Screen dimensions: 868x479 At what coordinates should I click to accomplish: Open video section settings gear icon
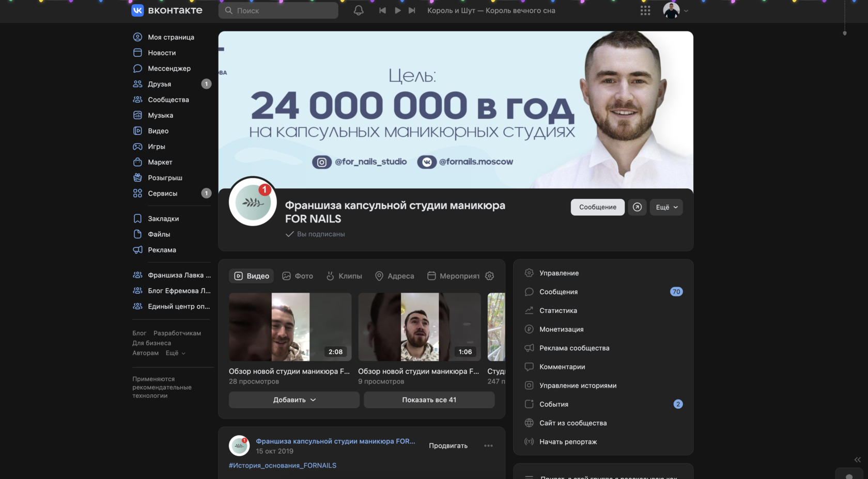(489, 276)
